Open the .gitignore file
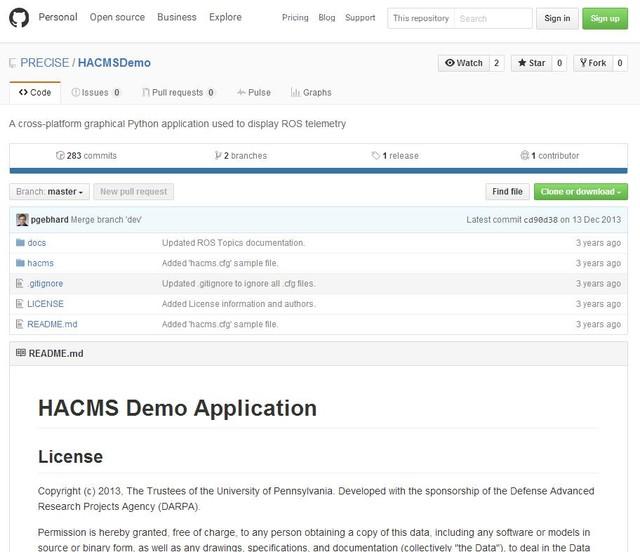This screenshot has width=640, height=552. [x=45, y=283]
